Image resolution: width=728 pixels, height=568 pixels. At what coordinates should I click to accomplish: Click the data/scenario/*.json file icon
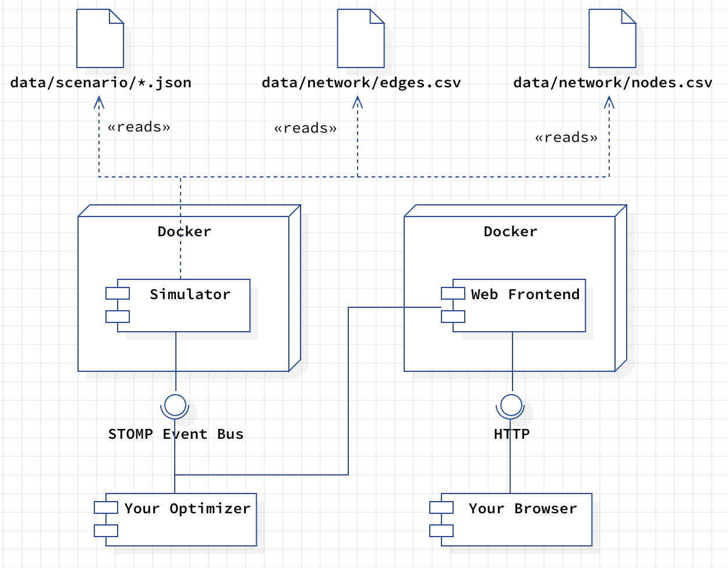coord(100,38)
